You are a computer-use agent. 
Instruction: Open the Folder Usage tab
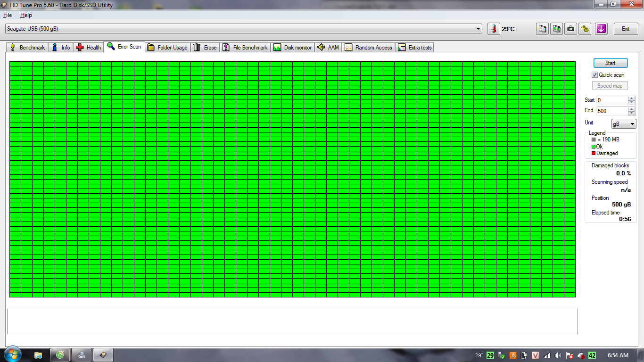coord(167,48)
